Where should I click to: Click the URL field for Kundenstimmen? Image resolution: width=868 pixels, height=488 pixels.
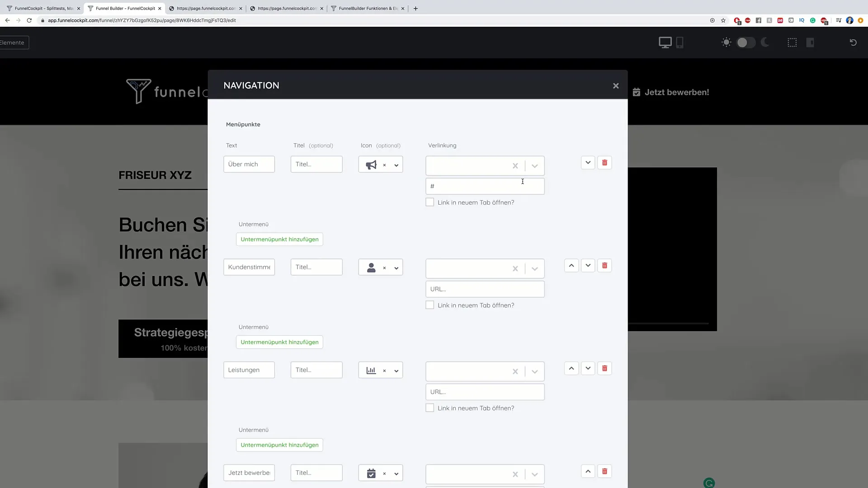point(485,289)
